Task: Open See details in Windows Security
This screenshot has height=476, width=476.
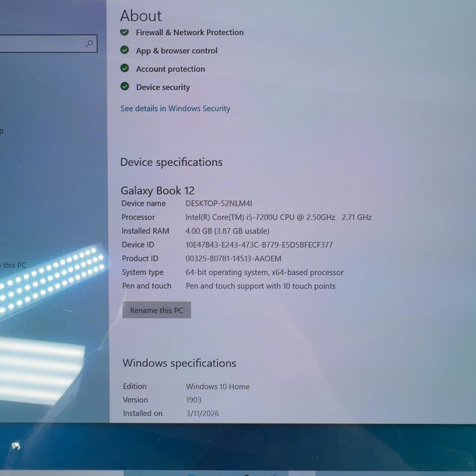Action: pos(175,109)
